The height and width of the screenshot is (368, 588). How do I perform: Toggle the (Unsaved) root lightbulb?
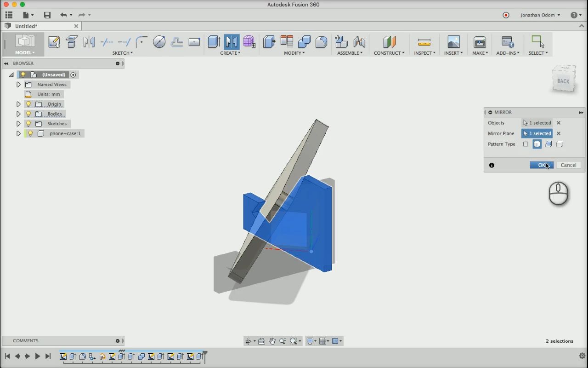click(23, 75)
